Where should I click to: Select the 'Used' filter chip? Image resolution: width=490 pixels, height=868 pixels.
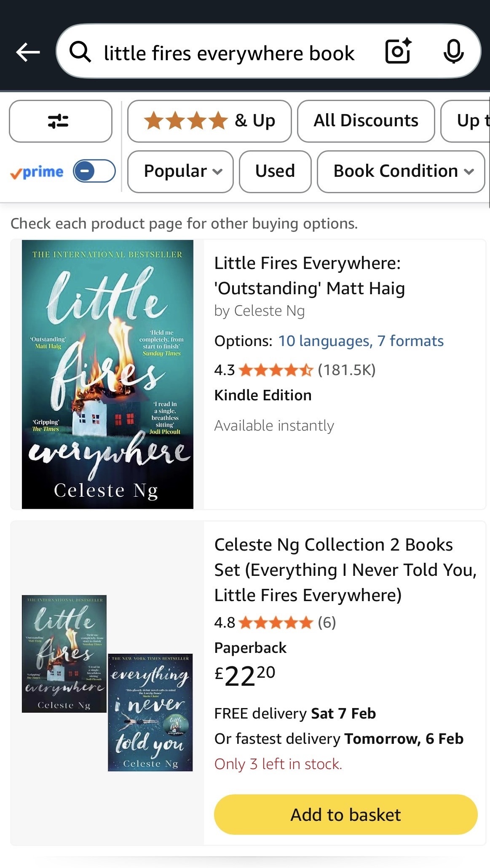(x=275, y=171)
